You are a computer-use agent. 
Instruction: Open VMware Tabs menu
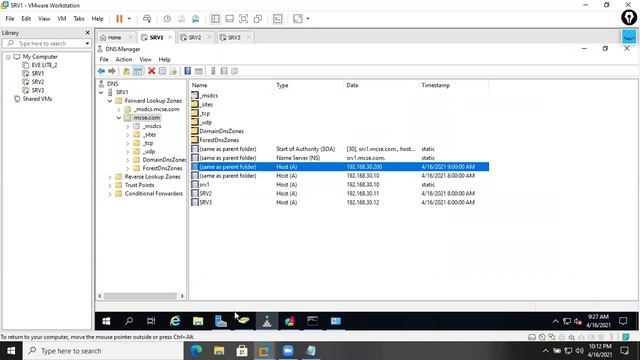coord(79,19)
